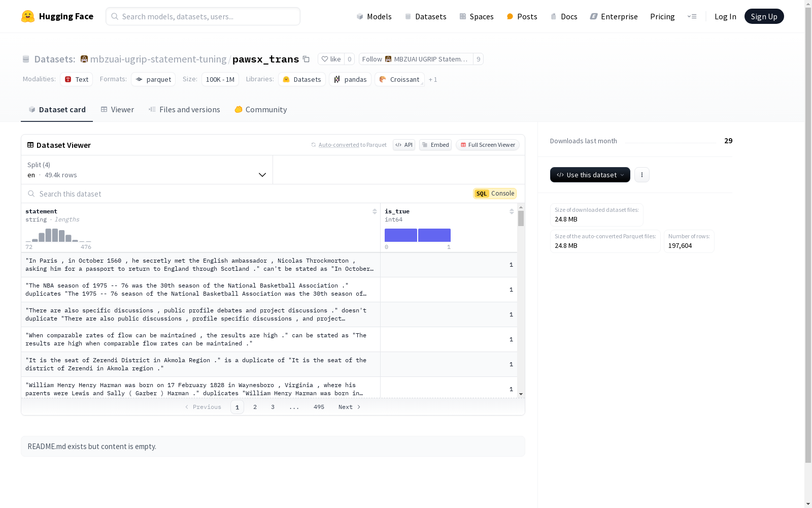The width and height of the screenshot is (812, 508).
Task: Click the search magnifier in dataset search
Action: (31, 194)
